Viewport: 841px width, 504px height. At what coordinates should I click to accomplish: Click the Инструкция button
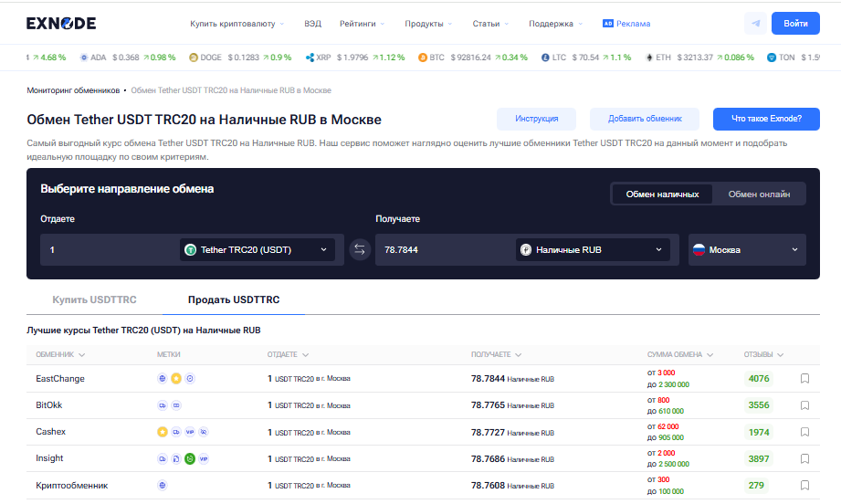point(536,119)
